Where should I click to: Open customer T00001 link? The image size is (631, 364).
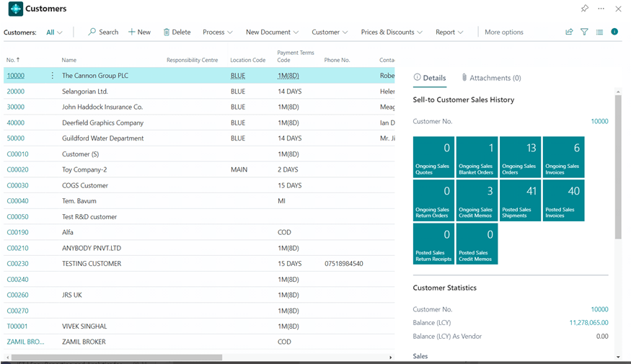point(17,327)
